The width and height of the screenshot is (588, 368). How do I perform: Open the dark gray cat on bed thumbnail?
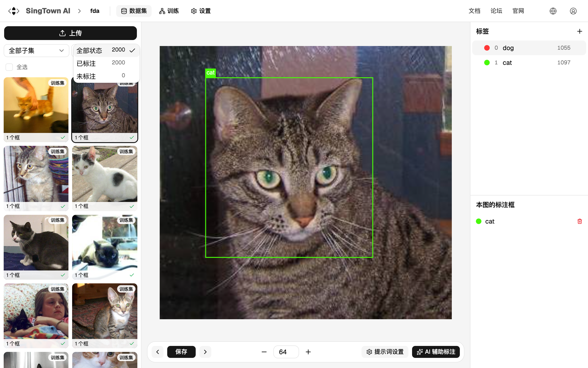coord(36,247)
